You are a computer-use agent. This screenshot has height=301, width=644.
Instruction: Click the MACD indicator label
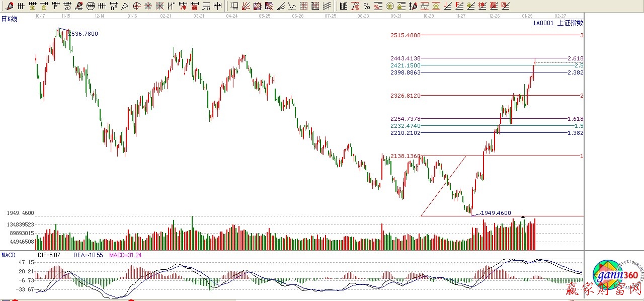(x=9, y=255)
